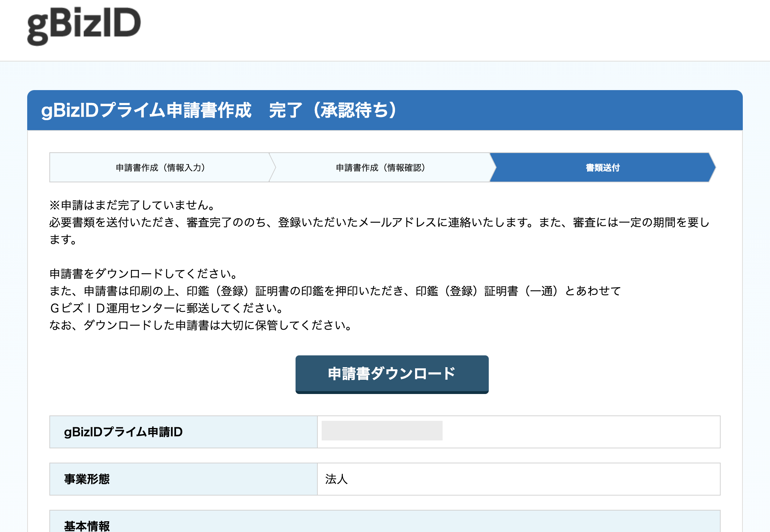Click the arrow chevron after 情報確認 step
This screenshot has height=532, width=770.
[493, 168]
